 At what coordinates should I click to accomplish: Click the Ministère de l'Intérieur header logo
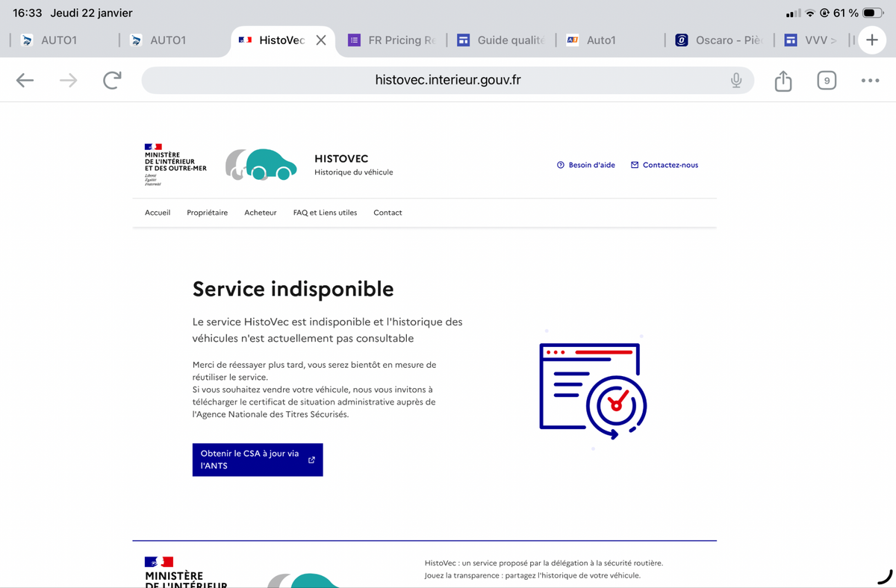tap(175, 164)
